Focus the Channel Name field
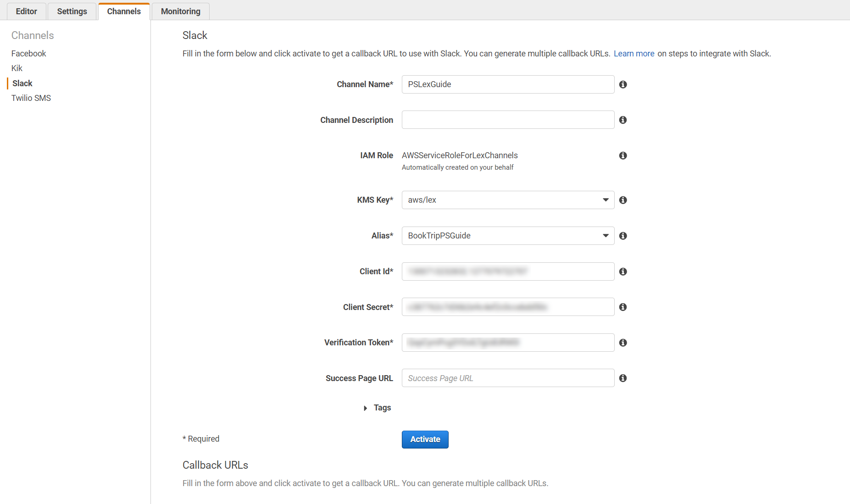 [508, 84]
